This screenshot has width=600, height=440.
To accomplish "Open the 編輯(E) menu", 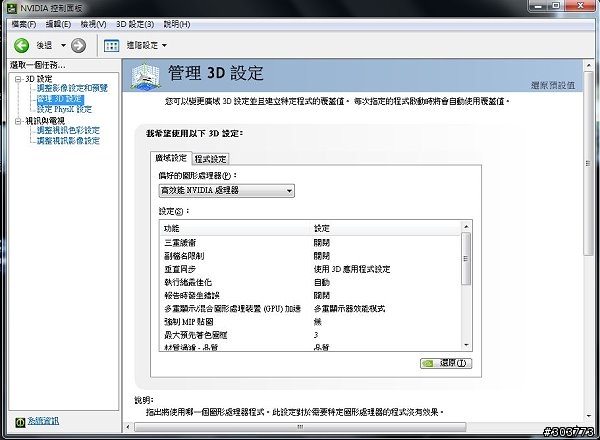I will (58, 24).
